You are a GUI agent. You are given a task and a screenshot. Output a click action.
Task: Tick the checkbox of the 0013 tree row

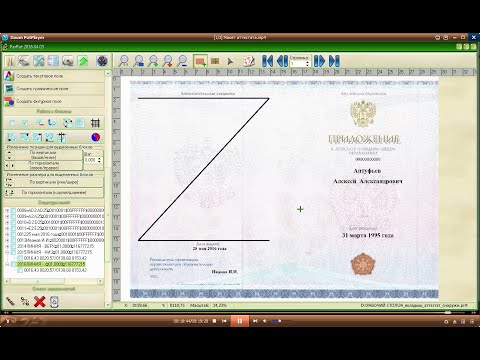click(13, 240)
